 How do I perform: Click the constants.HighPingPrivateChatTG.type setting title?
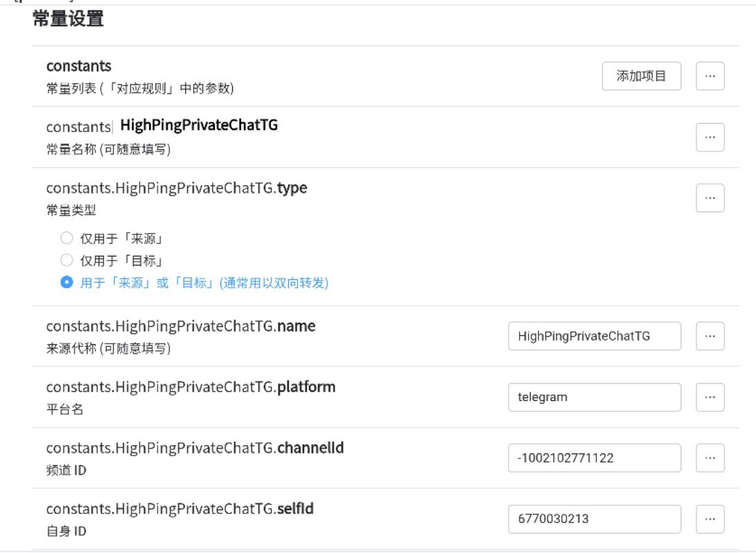coord(176,188)
